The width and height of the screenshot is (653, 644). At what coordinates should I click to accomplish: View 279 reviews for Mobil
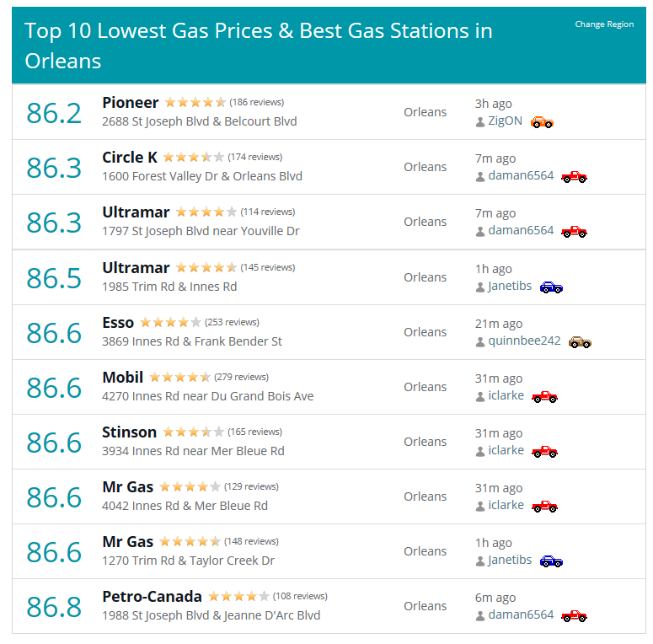point(242,377)
